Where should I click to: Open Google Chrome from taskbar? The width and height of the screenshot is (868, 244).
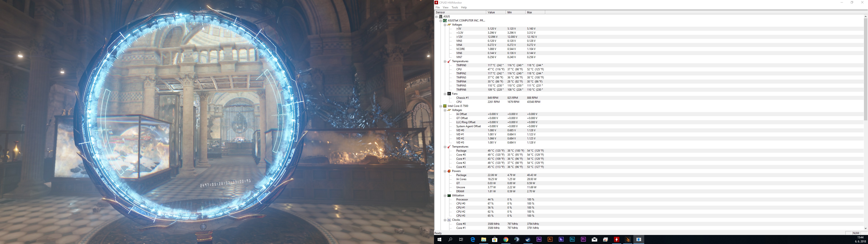[x=505, y=239]
